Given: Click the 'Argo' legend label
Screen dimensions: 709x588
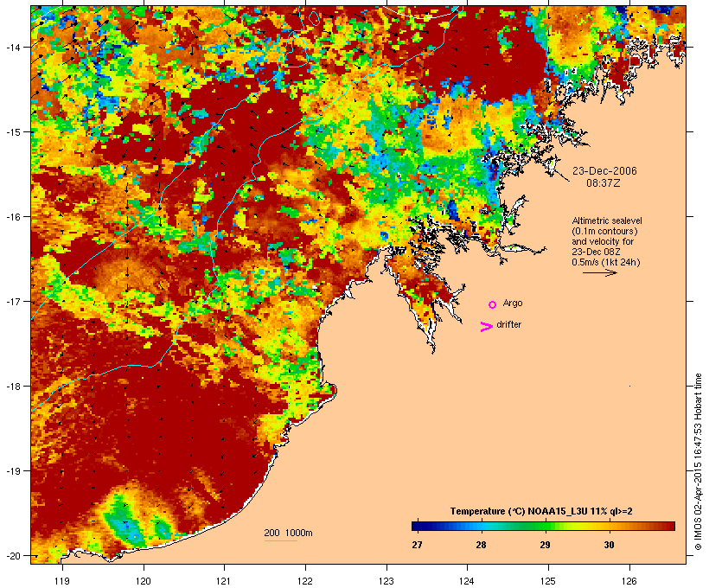Looking at the screenshot, I should (513, 303).
